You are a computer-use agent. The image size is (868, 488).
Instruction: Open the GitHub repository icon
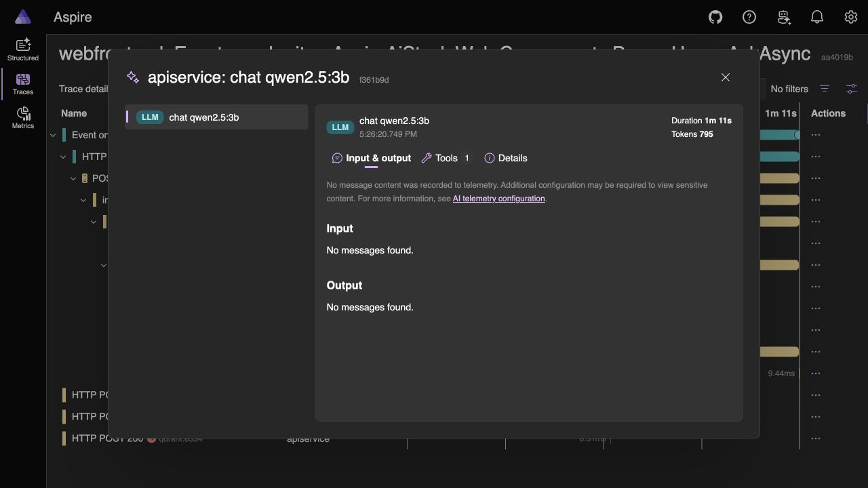(x=715, y=17)
